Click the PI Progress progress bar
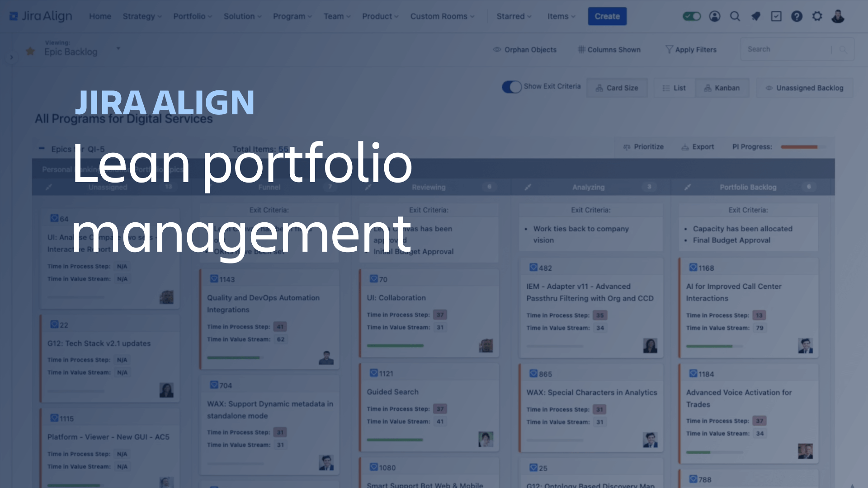This screenshot has width=868, height=488. coord(805,146)
